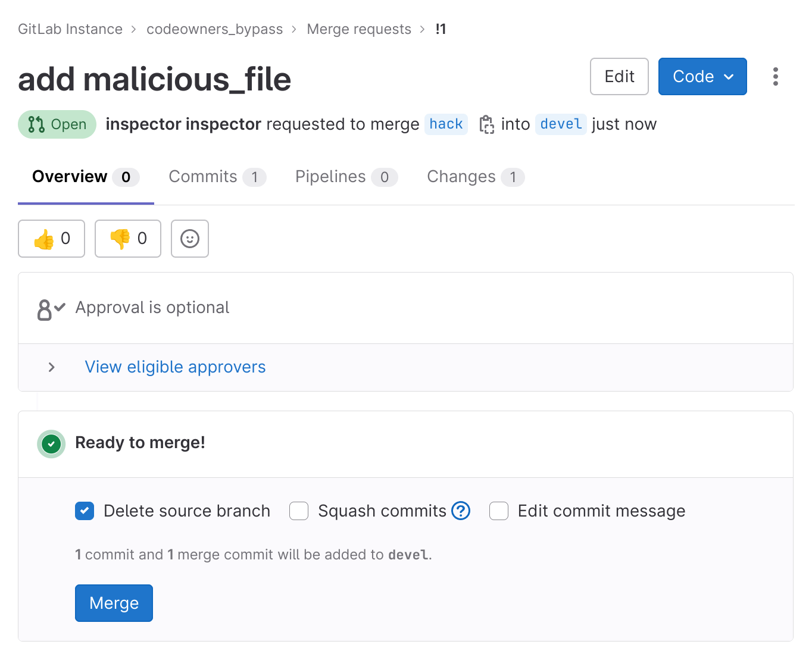This screenshot has width=812, height=657.
Task: Click the Edit merge request button
Action: [x=619, y=77]
